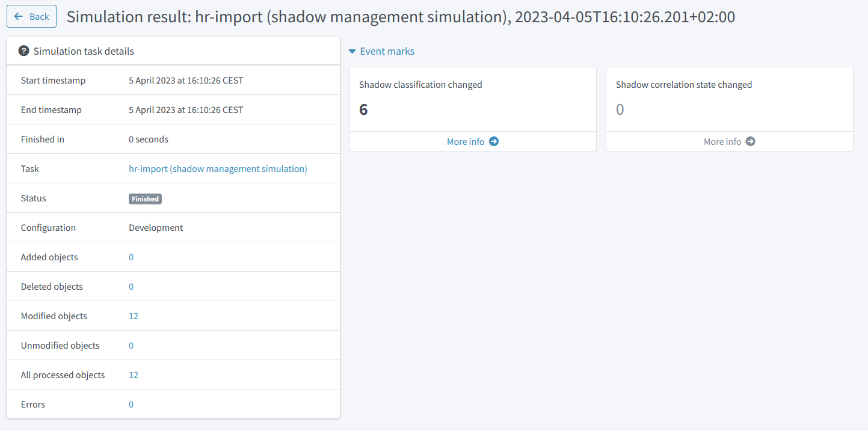
Task: Open More info arrow for Shadow classification changed
Action: (493, 141)
